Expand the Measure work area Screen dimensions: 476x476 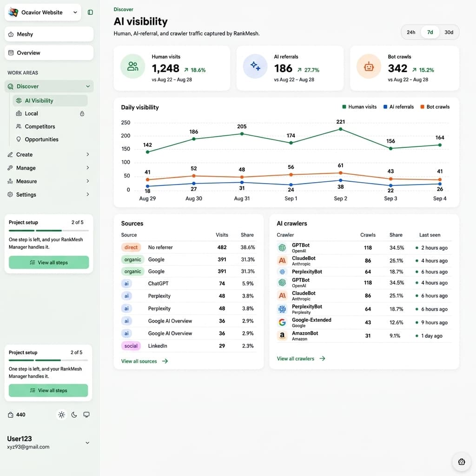tap(49, 181)
